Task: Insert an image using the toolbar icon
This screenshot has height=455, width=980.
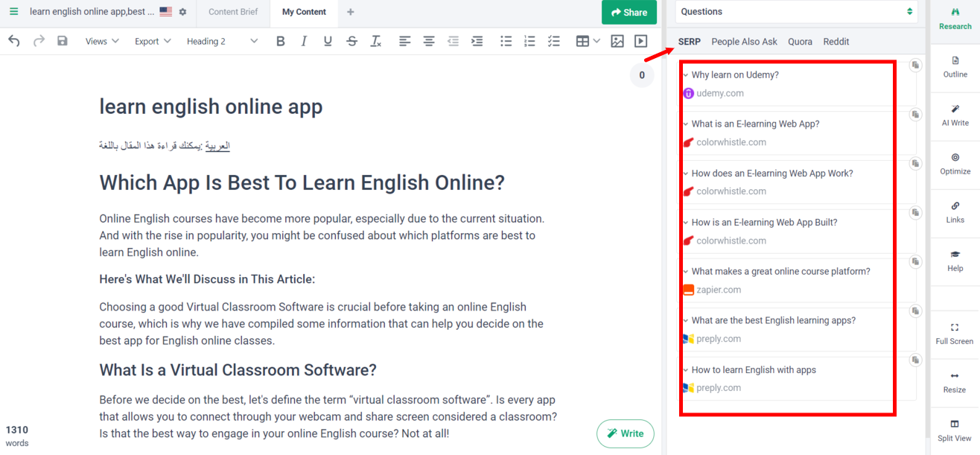Action: point(617,41)
